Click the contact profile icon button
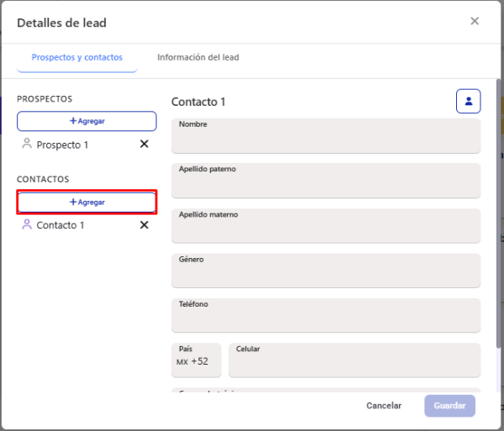 pos(469,102)
